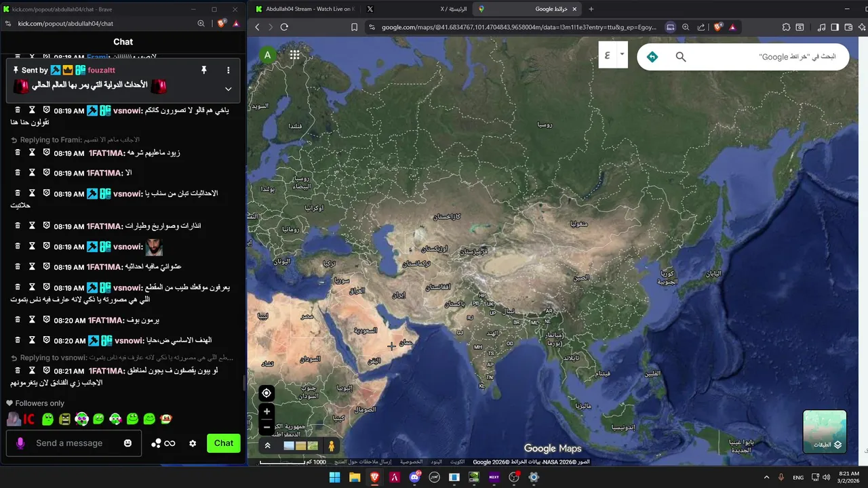868x488 pixels.
Task: Open Discord from the taskbar
Action: tap(414, 477)
